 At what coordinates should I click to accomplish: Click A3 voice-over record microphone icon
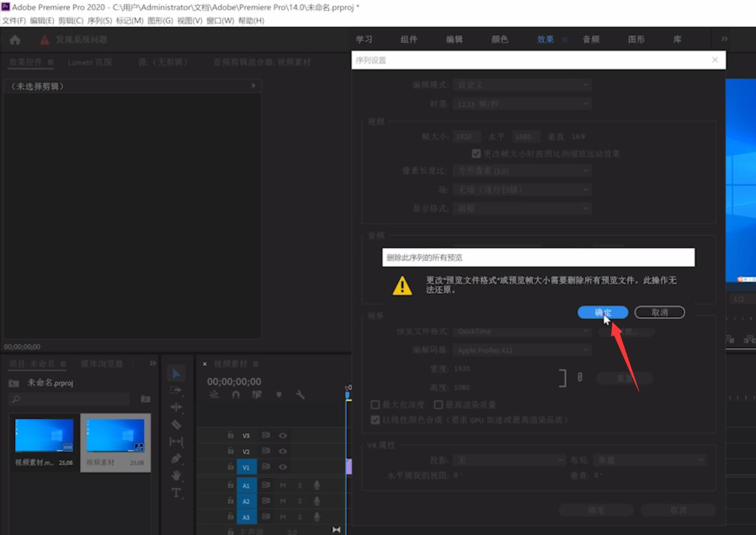tap(317, 516)
